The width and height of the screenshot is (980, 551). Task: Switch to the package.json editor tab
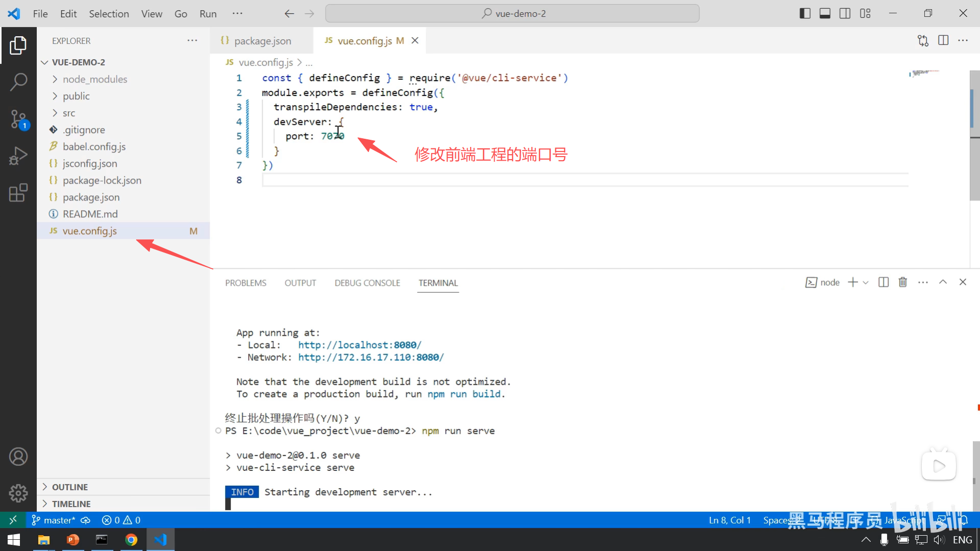click(x=262, y=41)
